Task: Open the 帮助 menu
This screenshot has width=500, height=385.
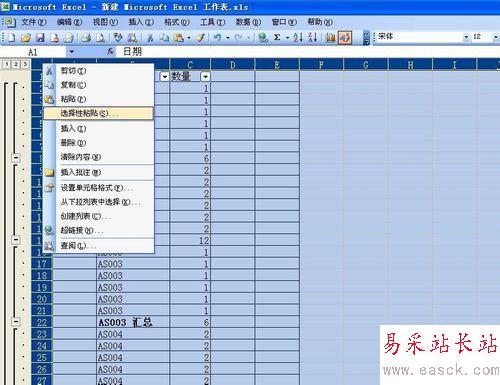Action: click(x=320, y=22)
